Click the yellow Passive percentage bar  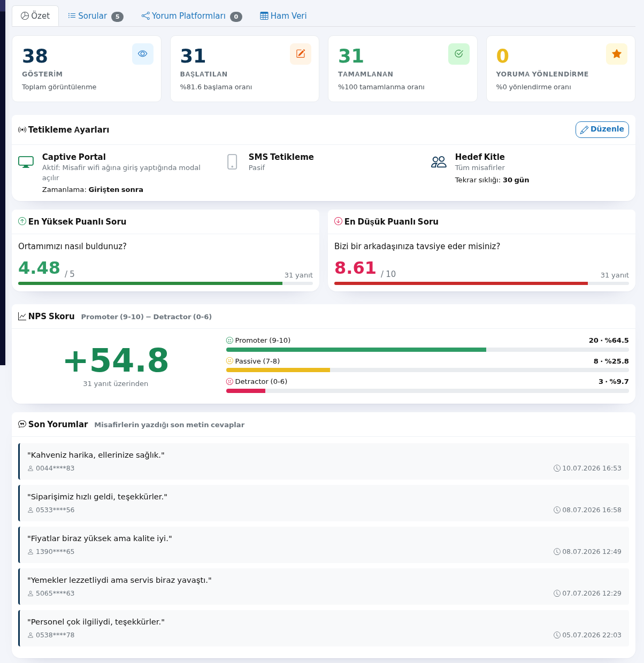278,370
